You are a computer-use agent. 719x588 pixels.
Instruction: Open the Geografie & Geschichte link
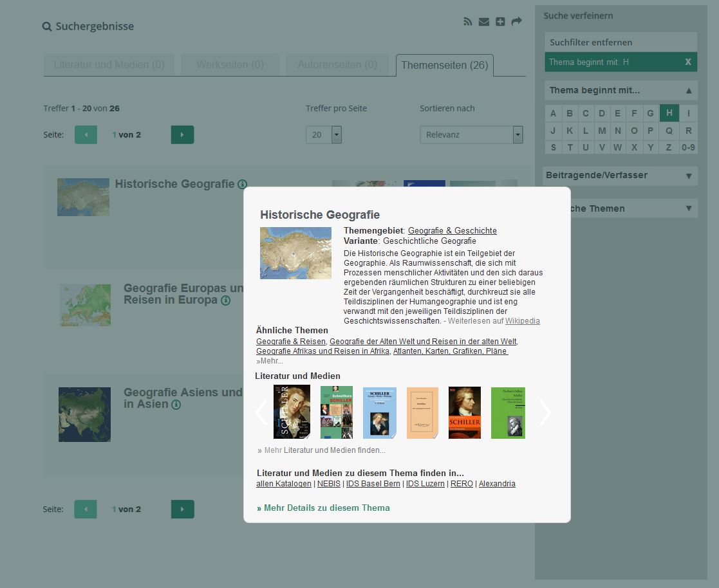click(452, 230)
